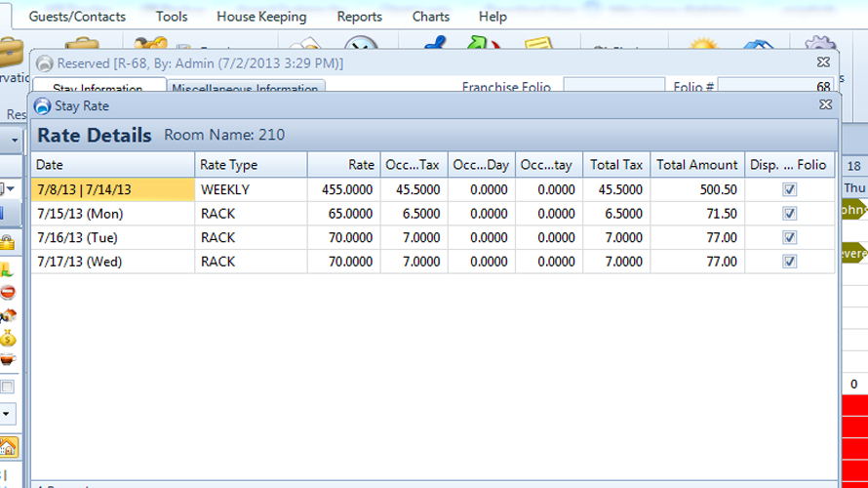Switch to the Miscellaneous Information tab
Image resolution: width=868 pixels, height=488 pixels.
click(245, 87)
